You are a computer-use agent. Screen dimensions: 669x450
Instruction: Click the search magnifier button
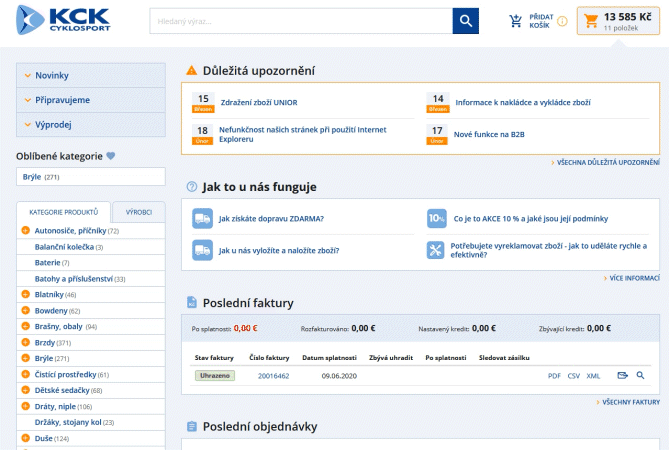coord(466,21)
